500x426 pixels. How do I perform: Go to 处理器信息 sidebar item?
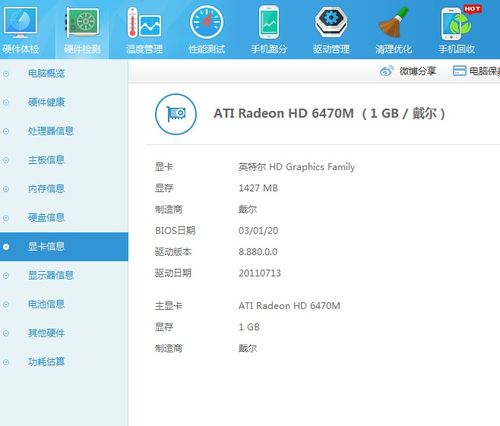click(x=50, y=131)
